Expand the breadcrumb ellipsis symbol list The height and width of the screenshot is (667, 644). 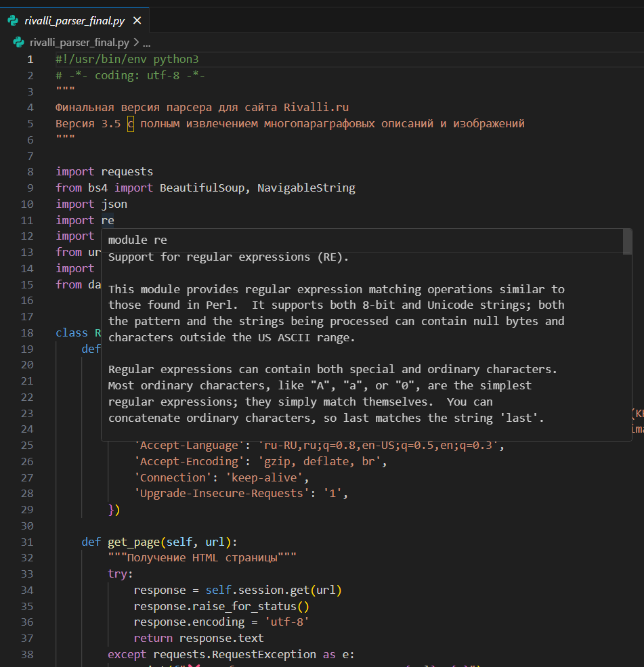click(147, 42)
